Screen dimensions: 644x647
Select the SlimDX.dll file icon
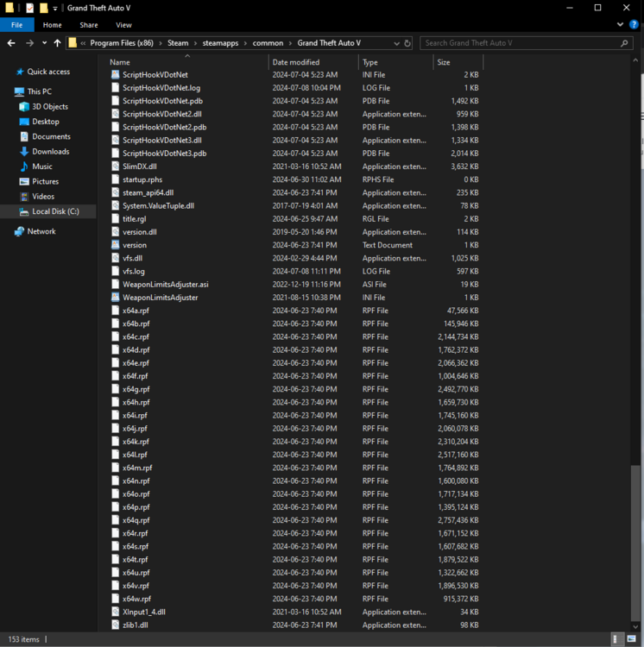pyautogui.click(x=115, y=166)
